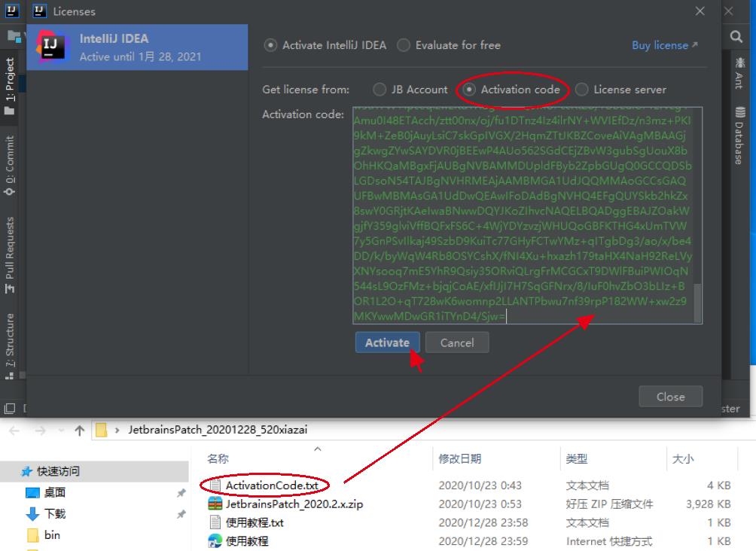
Task: Select the Activate IntelliJ IDEA radio button
Action: pos(270,45)
